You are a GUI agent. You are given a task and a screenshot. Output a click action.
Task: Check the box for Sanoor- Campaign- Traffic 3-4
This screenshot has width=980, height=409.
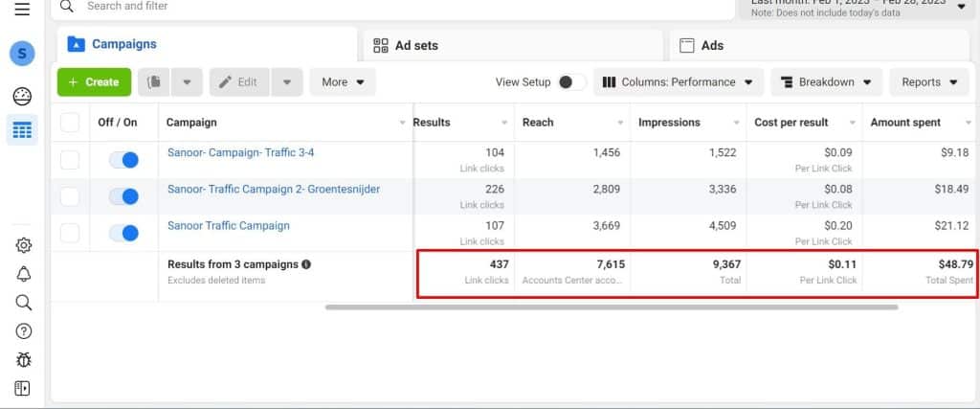69,160
